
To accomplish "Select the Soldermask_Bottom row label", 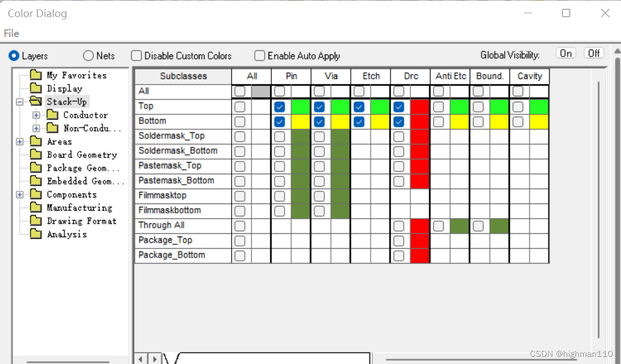I will point(178,151).
